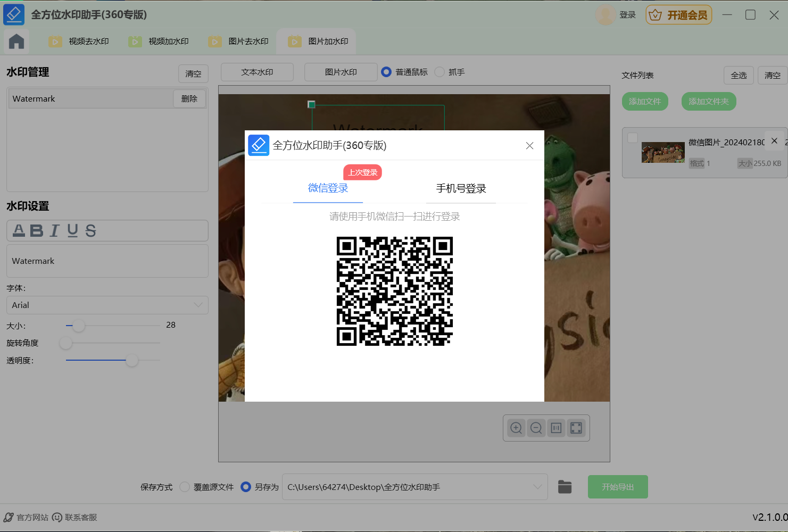The image size is (788, 532).
Task: Choose 覆盖源文件 save option
Action: (185, 487)
